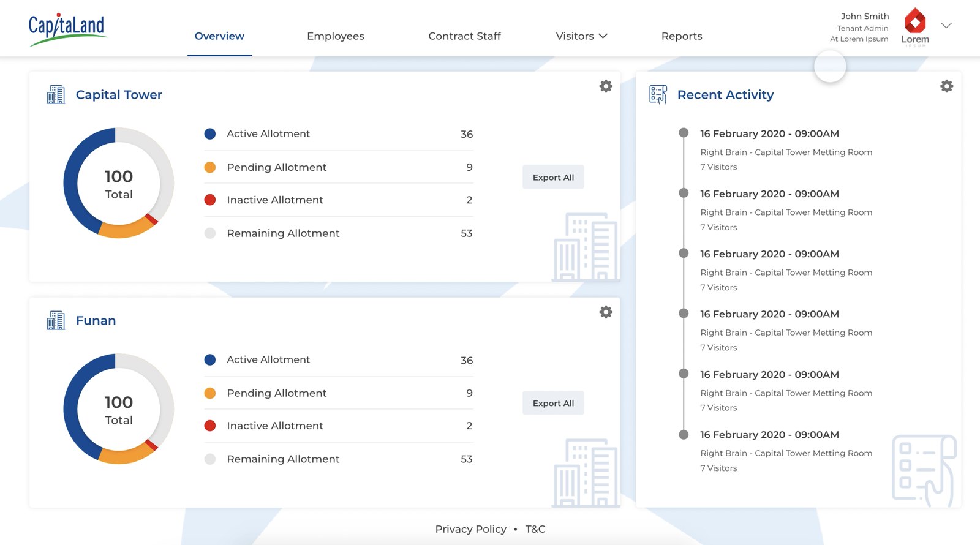Image resolution: width=980 pixels, height=545 pixels.
Task: Open settings gear on Recent Activity panel
Action: click(x=947, y=86)
